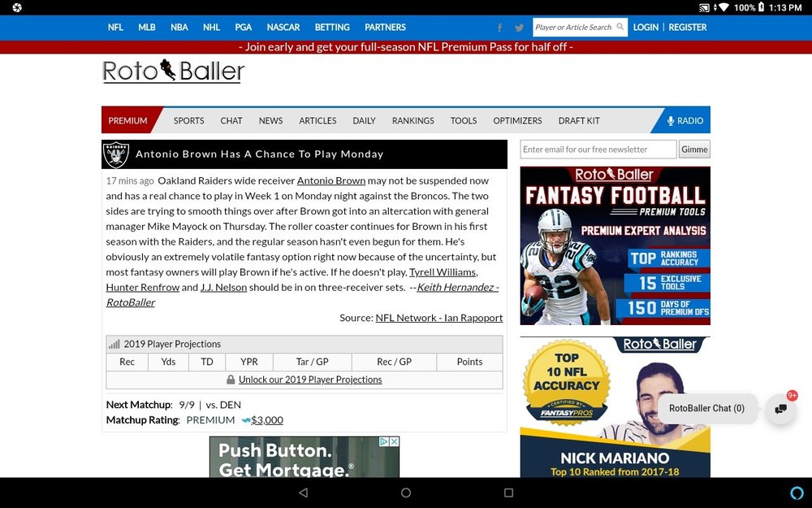Open the SPORTS nav item
Image resolution: width=812 pixels, height=508 pixels.
pos(189,121)
